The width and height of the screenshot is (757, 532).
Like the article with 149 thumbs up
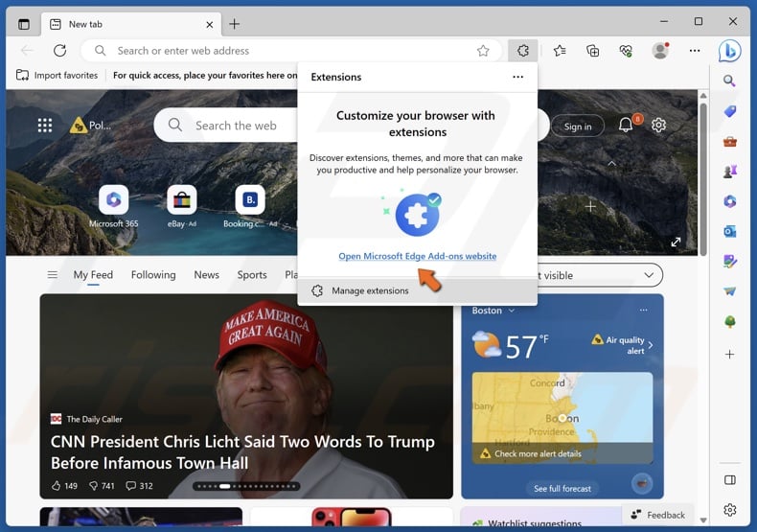[64, 486]
